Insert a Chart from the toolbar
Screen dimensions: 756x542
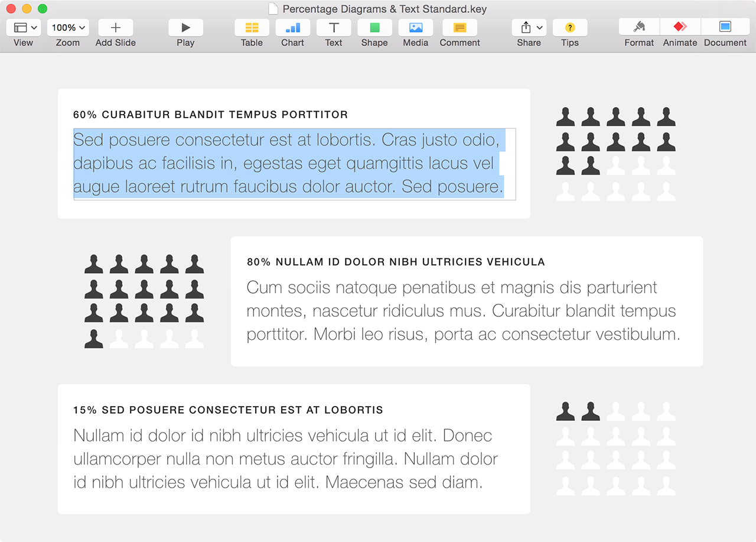pyautogui.click(x=292, y=28)
